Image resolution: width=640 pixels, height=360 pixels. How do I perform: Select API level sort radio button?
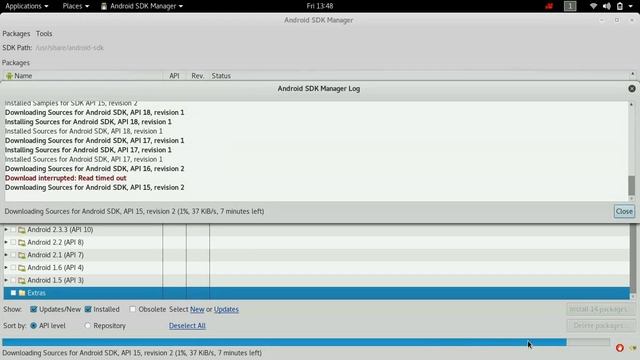pyautogui.click(x=33, y=326)
